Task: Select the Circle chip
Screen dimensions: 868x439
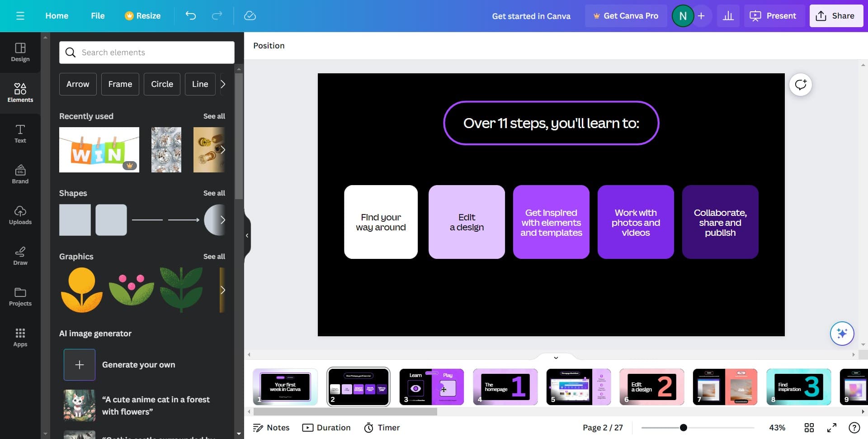Action: pos(162,84)
